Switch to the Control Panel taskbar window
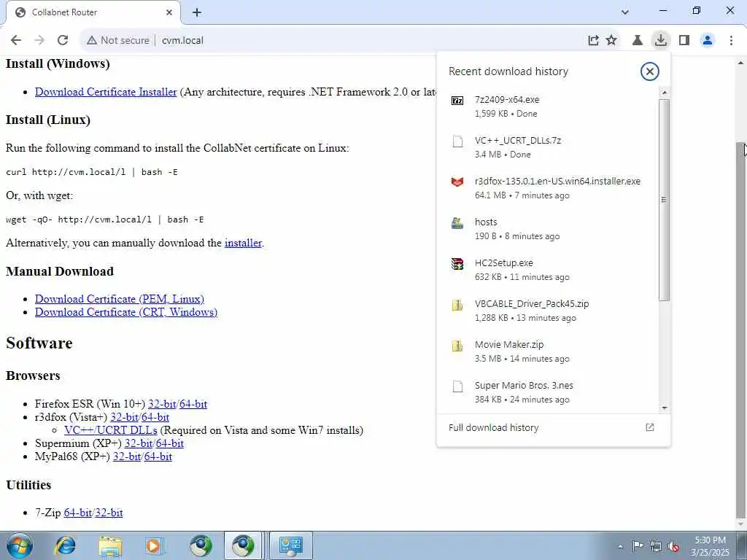747x560 pixels. point(291,545)
